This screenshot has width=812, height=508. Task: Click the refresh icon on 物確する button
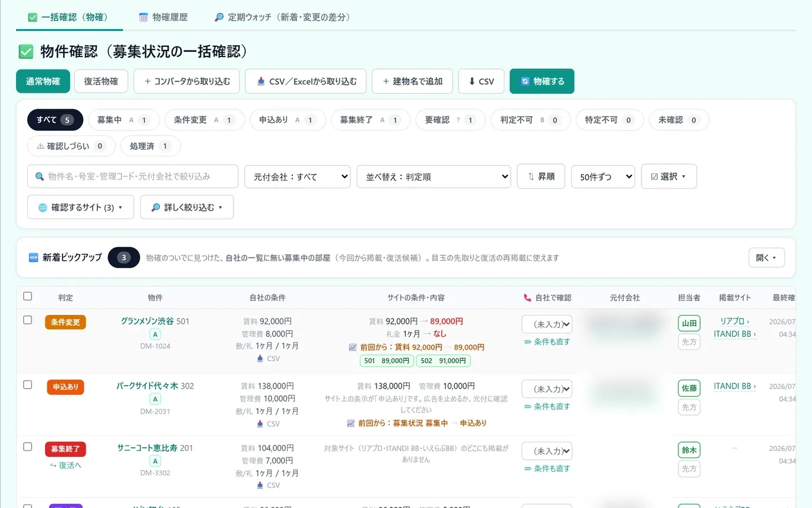tap(525, 81)
